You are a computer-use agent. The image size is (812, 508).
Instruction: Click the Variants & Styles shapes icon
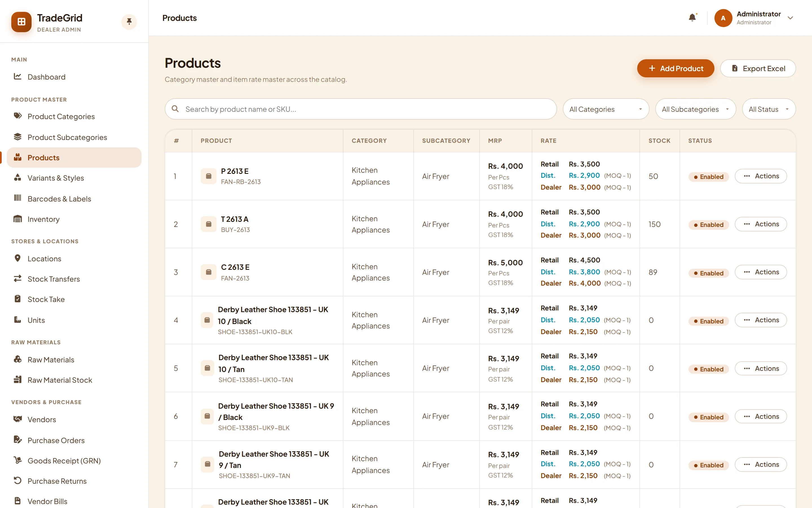pyautogui.click(x=17, y=178)
